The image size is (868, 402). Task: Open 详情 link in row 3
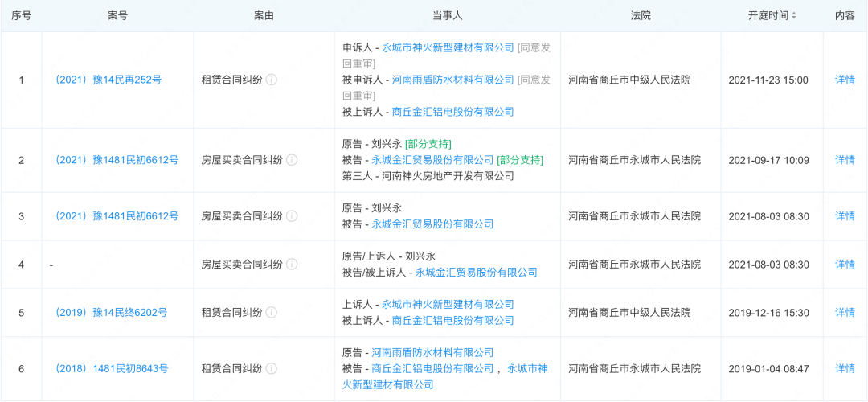coord(845,216)
